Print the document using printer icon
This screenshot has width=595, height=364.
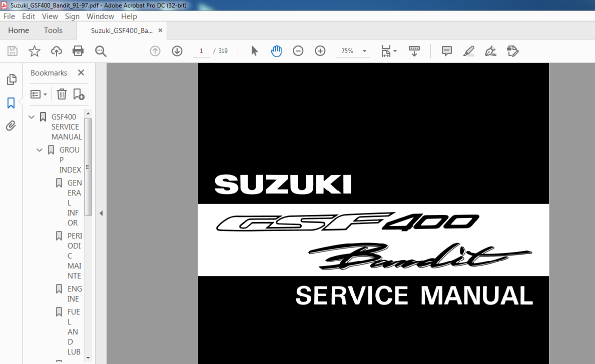78,51
